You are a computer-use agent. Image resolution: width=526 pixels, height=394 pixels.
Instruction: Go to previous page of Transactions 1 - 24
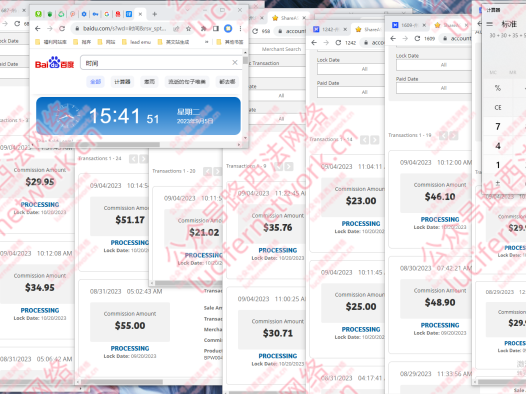[133, 159]
